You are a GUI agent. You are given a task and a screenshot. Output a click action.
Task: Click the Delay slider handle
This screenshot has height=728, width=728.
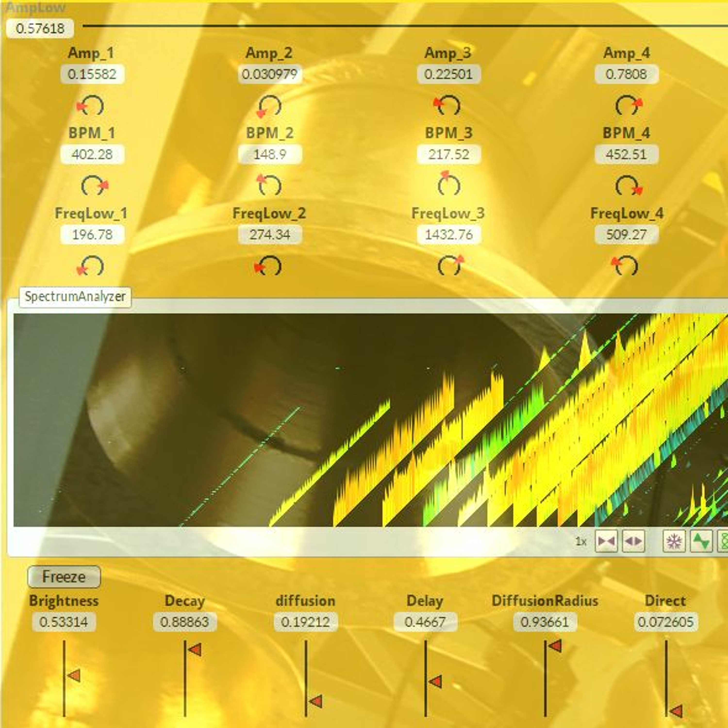click(435, 682)
